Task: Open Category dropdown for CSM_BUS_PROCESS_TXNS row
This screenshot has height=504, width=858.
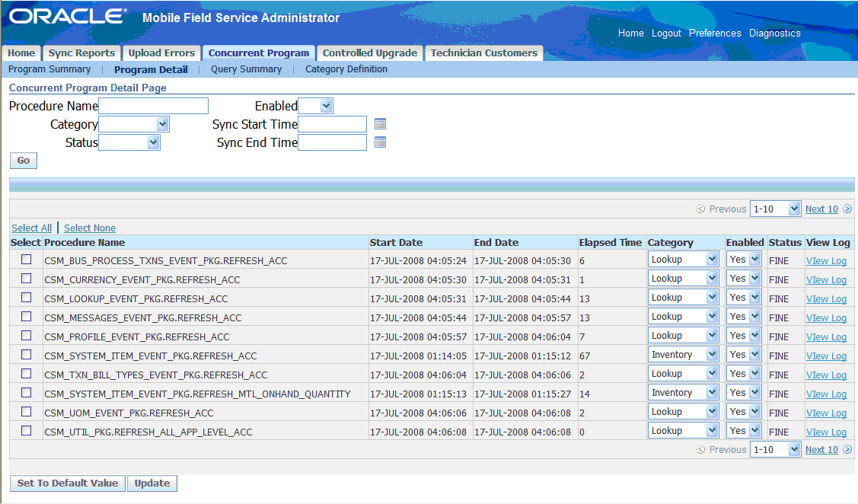Action: click(x=684, y=260)
